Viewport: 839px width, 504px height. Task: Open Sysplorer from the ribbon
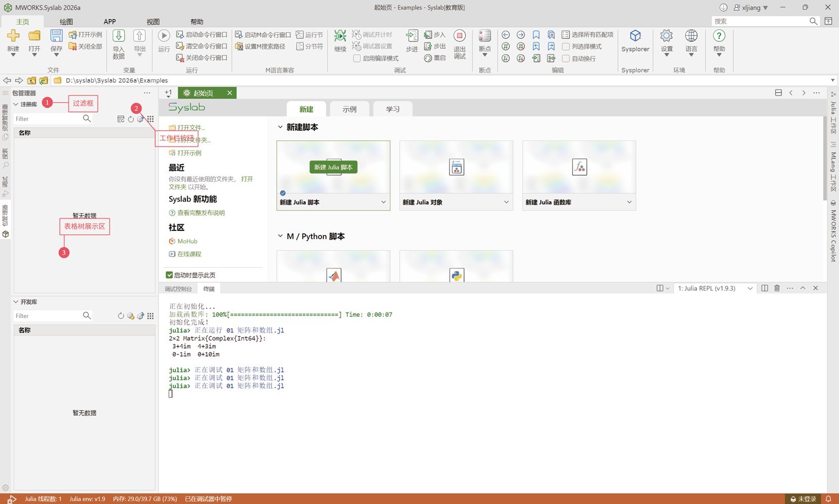coord(635,36)
